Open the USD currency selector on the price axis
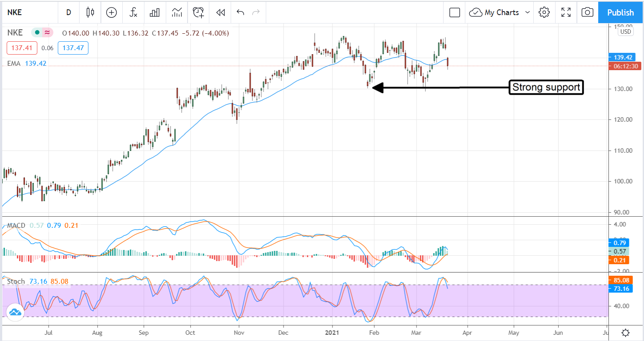This screenshot has width=644, height=341. 625,32
